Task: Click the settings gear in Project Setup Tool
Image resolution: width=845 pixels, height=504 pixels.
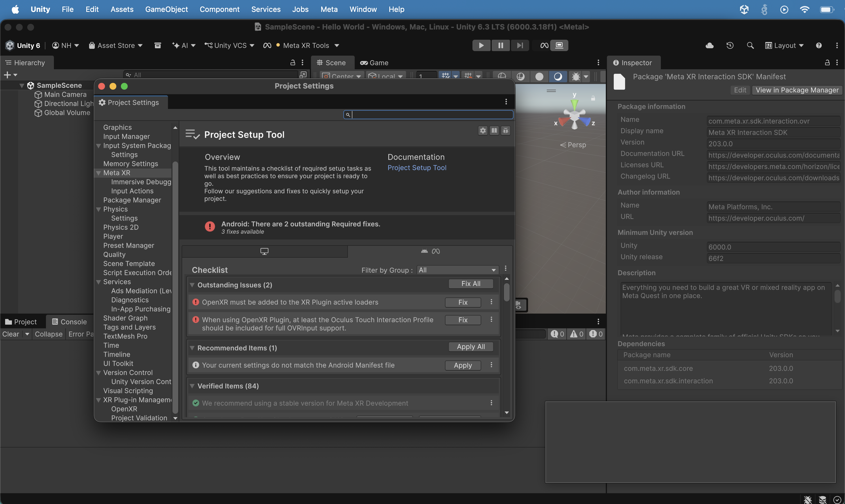Action: [483, 131]
